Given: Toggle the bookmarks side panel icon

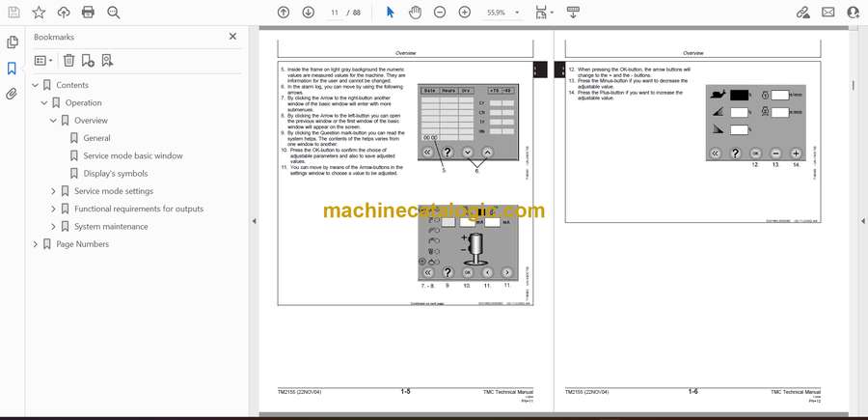Looking at the screenshot, I should pos(12,69).
